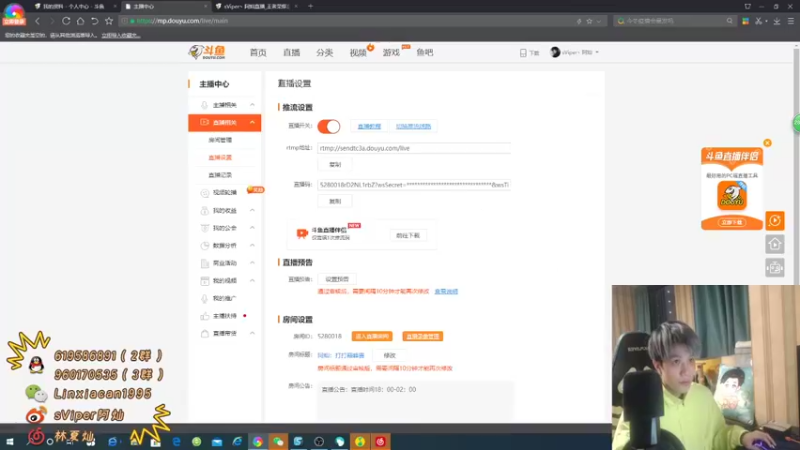Viewport: 800px width, 450px height.
Task: Click 设置预告 button
Action: pyautogui.click(x=337, y=279)
